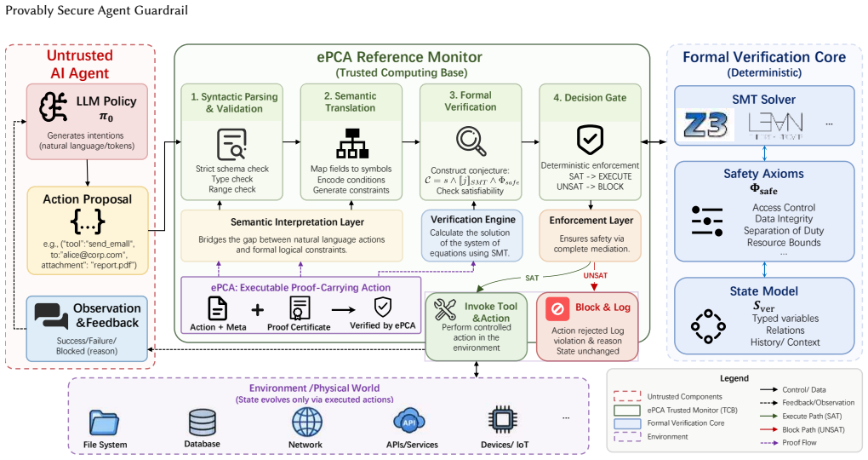Click the Block & Log prohibited icon

click(x=557, y=308)
